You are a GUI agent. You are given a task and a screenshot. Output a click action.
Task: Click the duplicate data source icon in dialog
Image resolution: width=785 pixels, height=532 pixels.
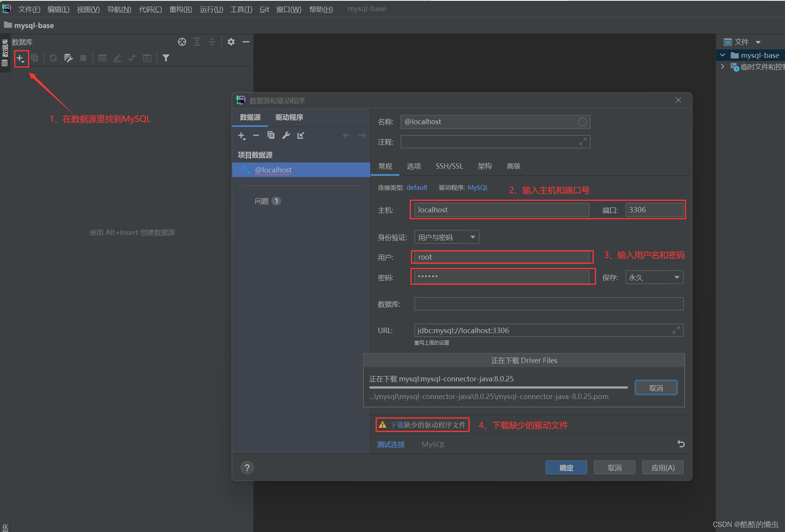[x=271, y=135]
